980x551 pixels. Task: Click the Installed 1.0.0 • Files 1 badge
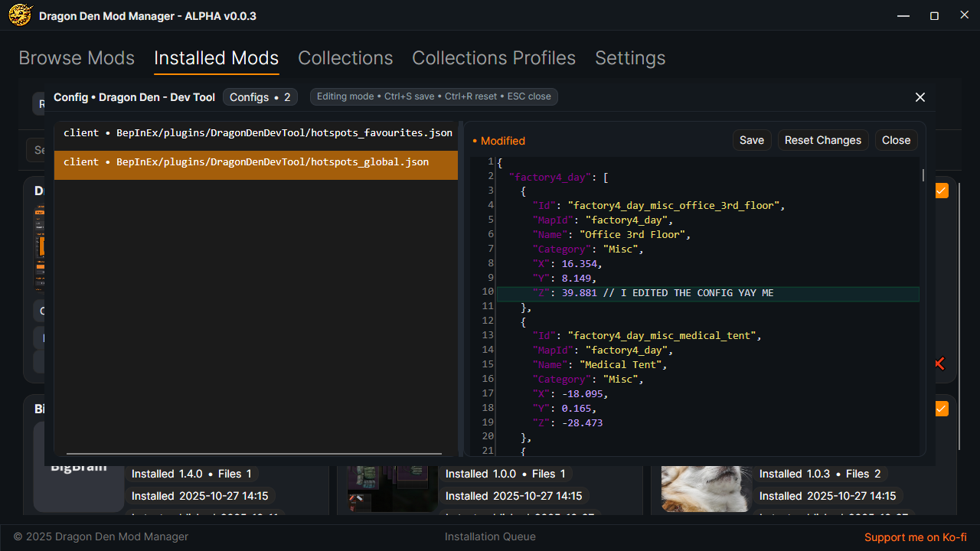pyautogui.click(x=505, y=474)
